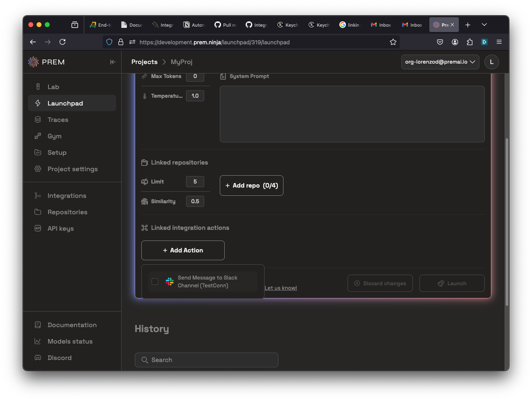Click the Slack logo icon
The image size is (532, 401).
[169, 282]
